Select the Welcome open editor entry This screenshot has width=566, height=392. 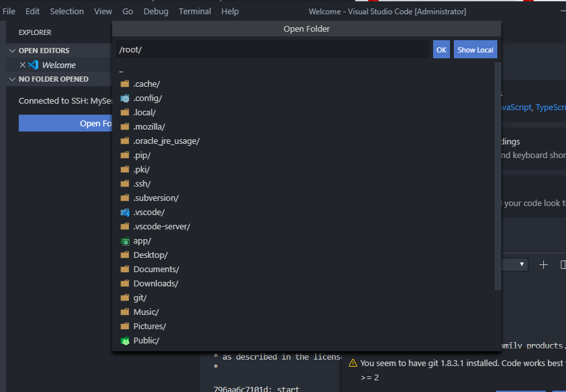click(59, 65)
